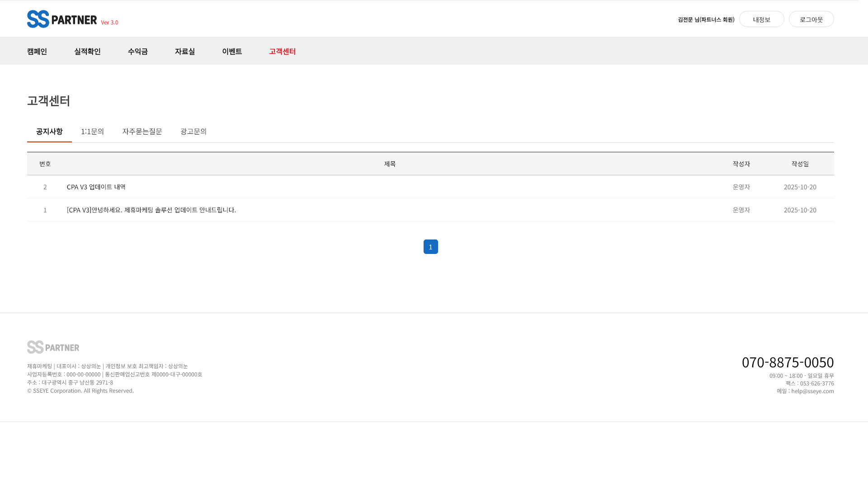The height and width of the screenshot is (488, 868).
Task: Open the 캠페인 menu
Action: [x=37, y=52]
